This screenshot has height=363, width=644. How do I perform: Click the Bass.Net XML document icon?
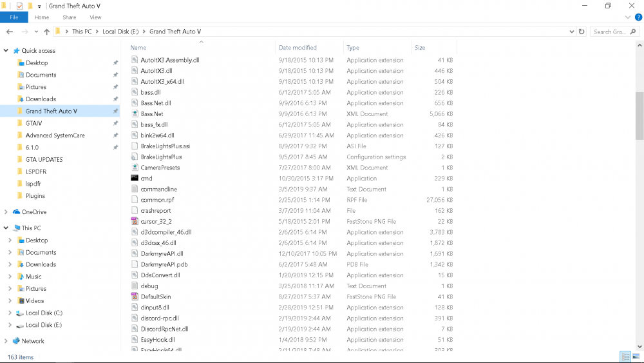(x=135, y=114)
